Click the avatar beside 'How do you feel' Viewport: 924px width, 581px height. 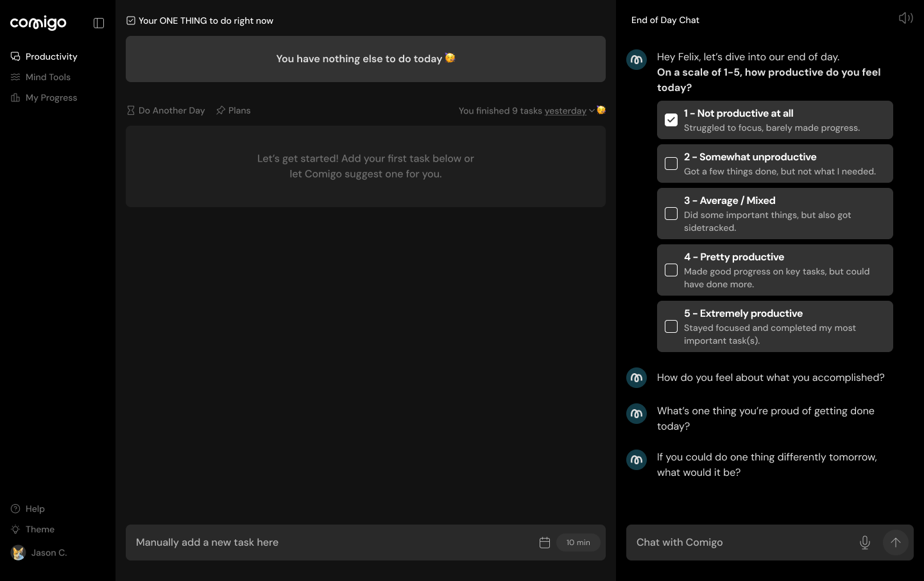click(637, 378)
